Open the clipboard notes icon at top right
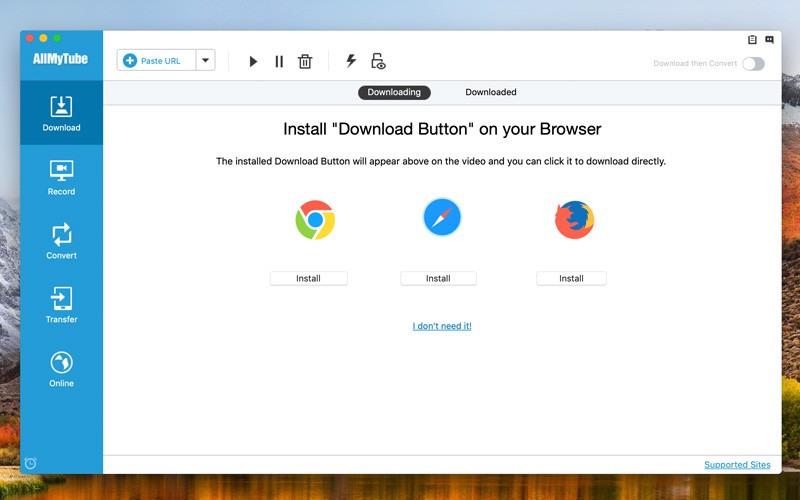This screenshot has width=800, height=500. coord(752,39)
